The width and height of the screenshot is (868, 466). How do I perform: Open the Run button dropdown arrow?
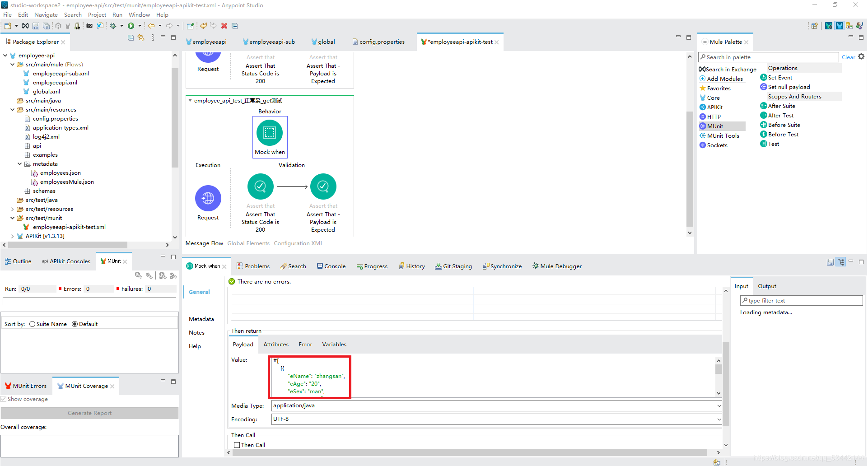(x=140, y=26)
